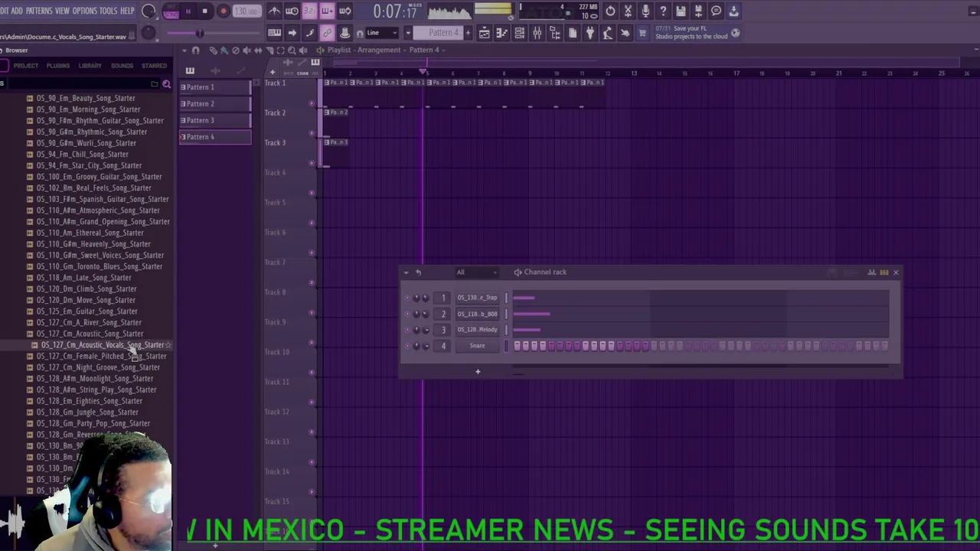Image resolution: width=980 pixels, height=551 pixels.
Task: Click the main volume knob
Action: point(149,11)
